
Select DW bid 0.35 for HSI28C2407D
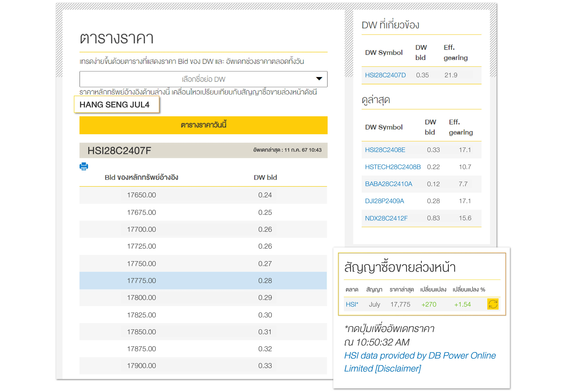pos(422,75)
